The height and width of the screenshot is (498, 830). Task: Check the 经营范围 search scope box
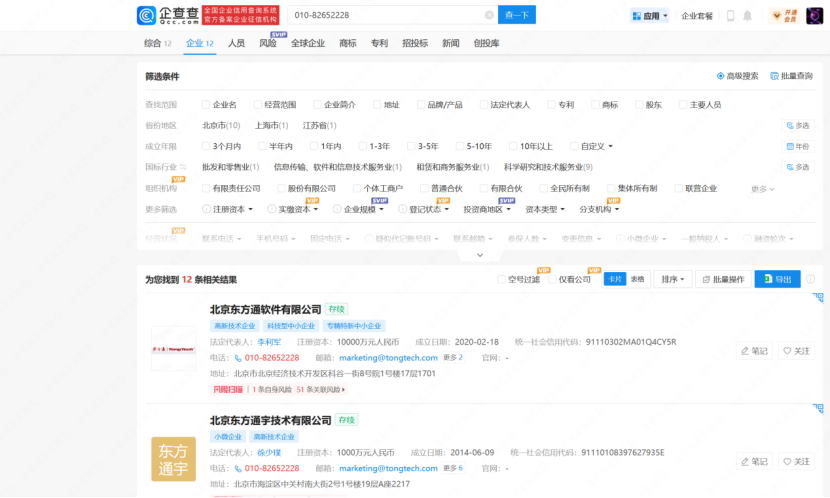click(258, 105)
